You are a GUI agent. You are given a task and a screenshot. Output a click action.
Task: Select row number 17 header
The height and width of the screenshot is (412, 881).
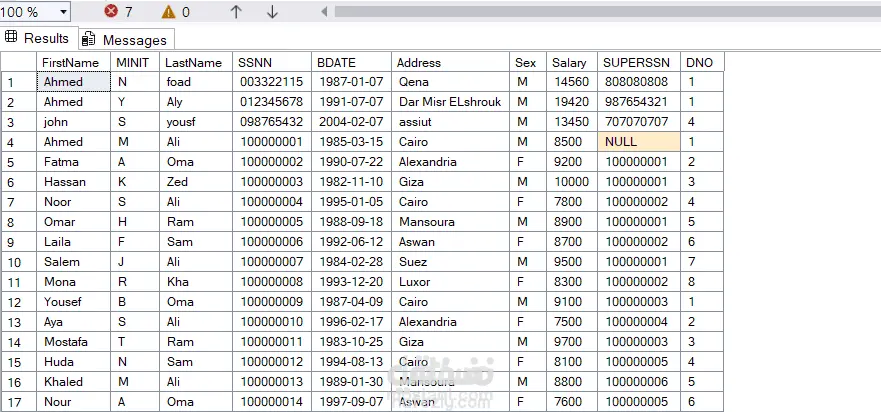19,402
